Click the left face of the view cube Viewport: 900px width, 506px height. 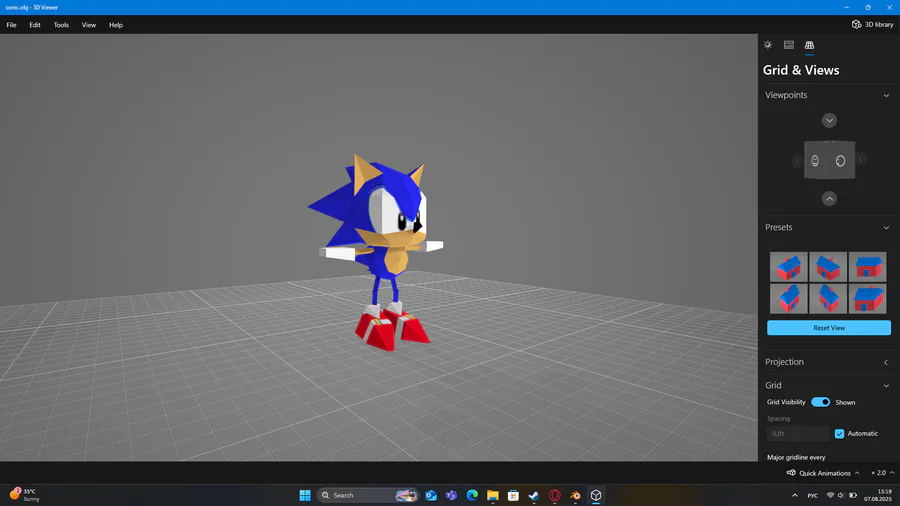(x=816, y=161)
